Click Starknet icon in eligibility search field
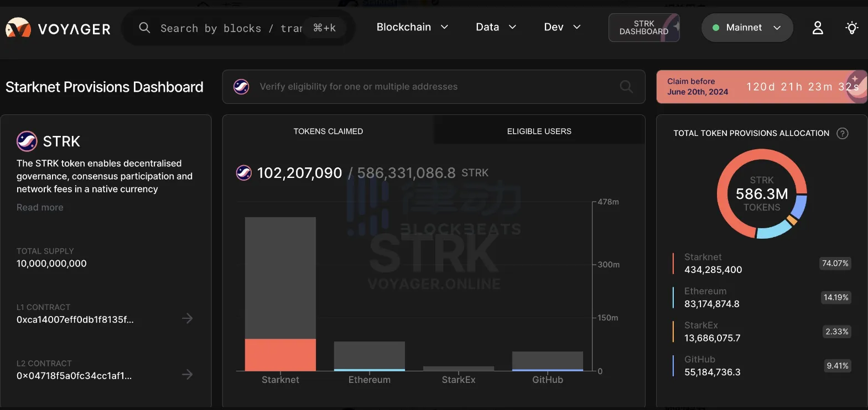Screen dimensions: 868x410 pyautogui.click(x=241, y=87)
